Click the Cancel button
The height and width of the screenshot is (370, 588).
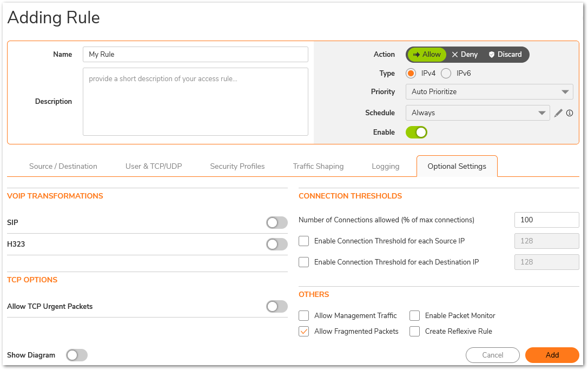492,355
